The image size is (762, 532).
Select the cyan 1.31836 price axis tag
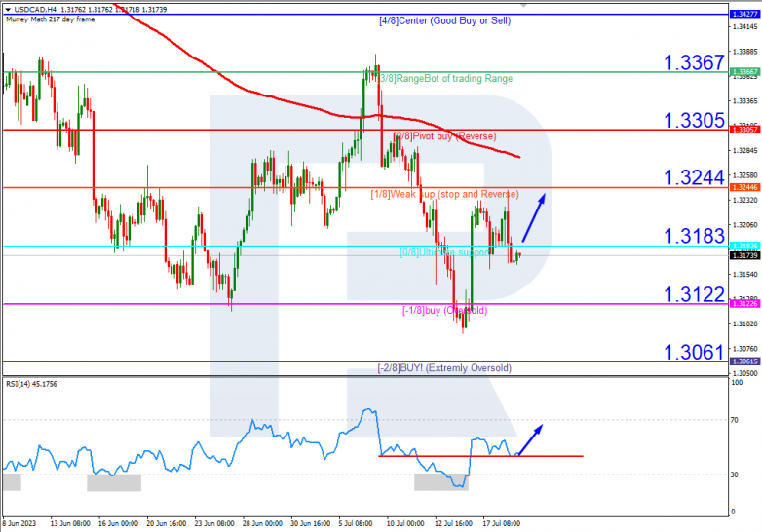pyautogui.click(x=744, y=247)
